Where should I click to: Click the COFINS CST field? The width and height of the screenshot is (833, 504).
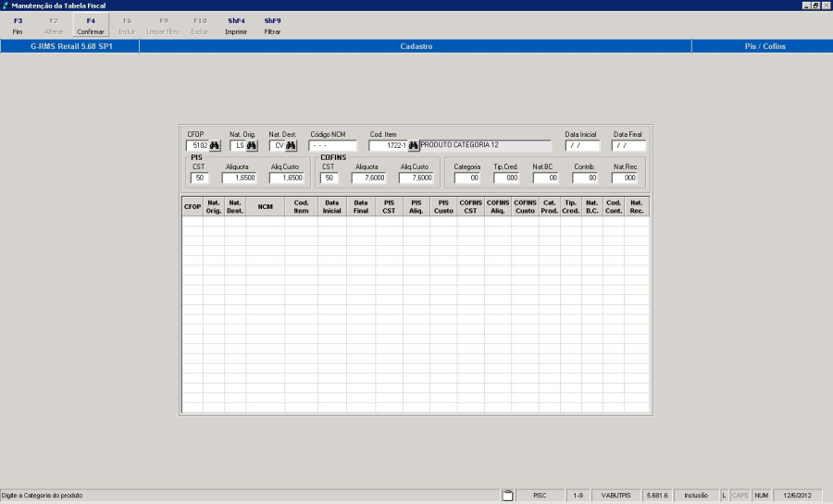click(329, 178)
